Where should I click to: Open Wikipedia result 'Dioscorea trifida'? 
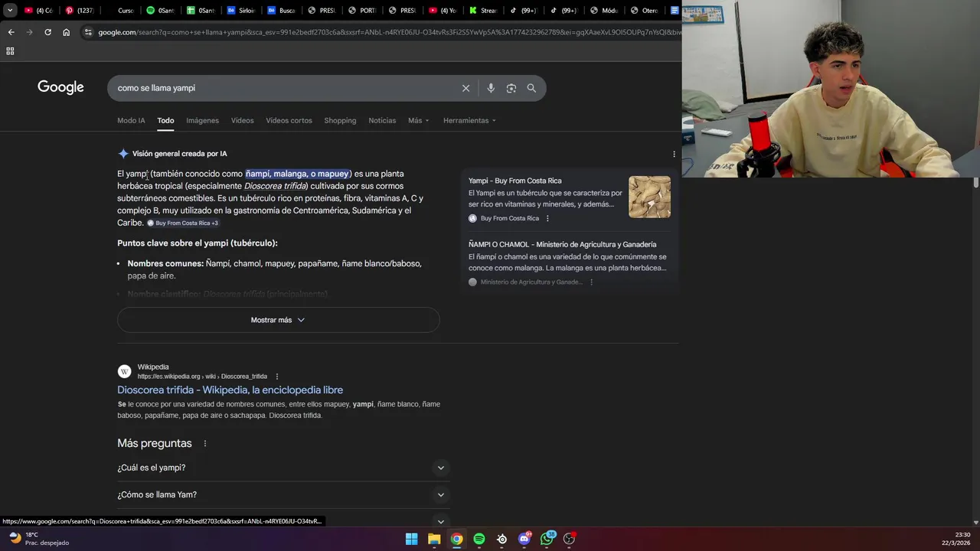[230, 390]
